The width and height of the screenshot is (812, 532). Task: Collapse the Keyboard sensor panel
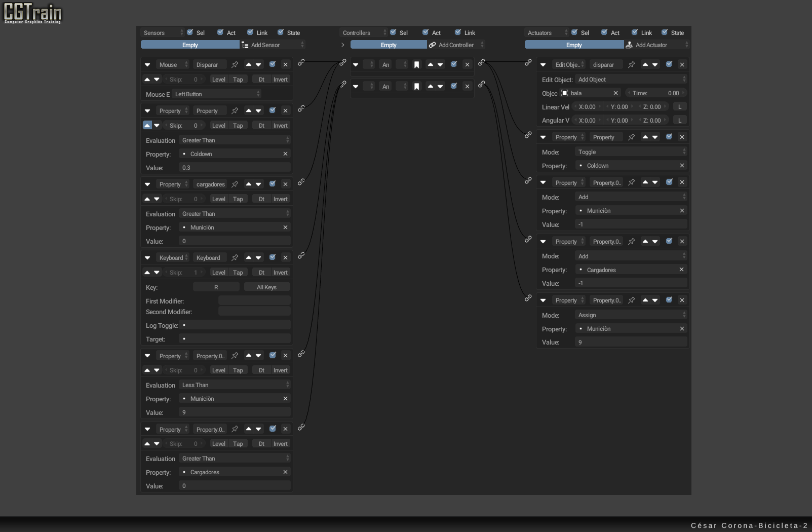tap(147, 258)
